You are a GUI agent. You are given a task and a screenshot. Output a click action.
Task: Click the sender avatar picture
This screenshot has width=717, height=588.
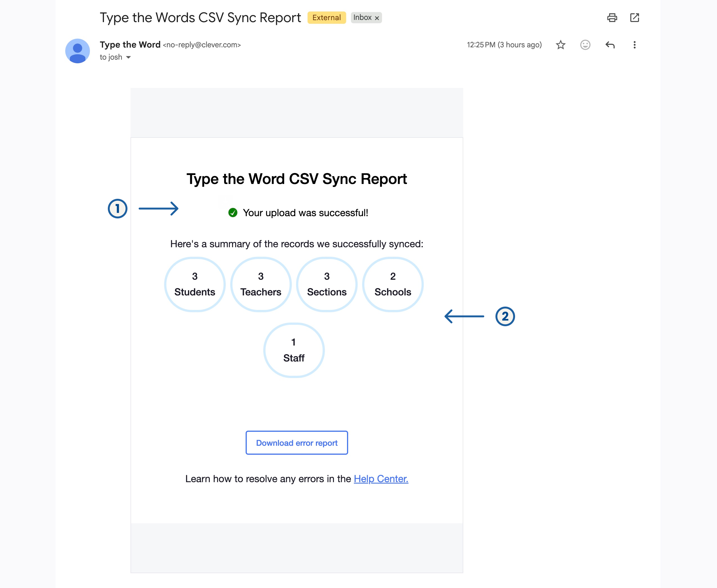pyautogui.click(x=78, y=51)
